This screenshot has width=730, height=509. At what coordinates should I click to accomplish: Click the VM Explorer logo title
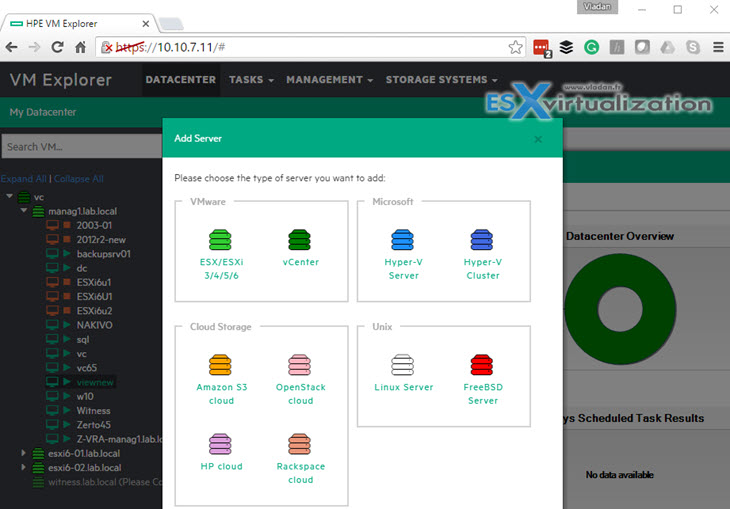[61, 80]
